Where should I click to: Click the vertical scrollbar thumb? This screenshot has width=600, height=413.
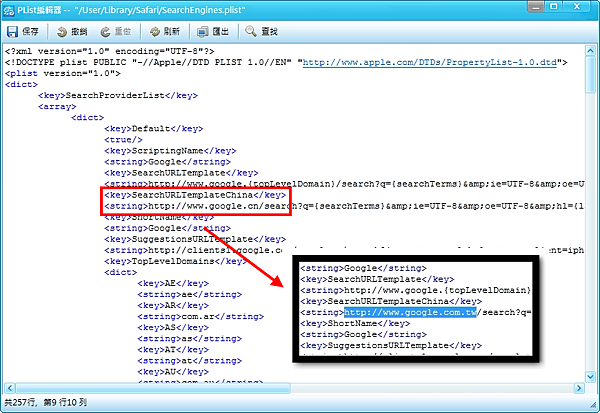pos(590,75)
